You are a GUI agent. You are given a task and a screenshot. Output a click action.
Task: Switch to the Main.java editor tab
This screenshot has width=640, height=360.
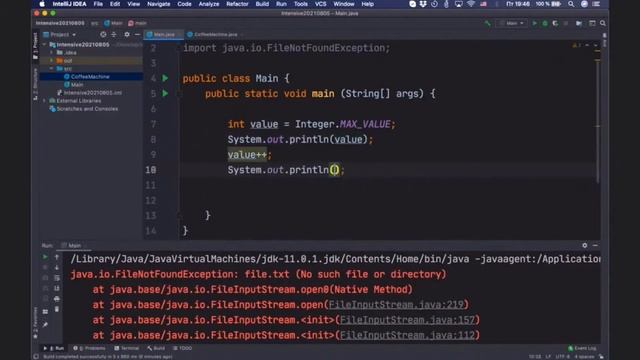coord(164,35)
